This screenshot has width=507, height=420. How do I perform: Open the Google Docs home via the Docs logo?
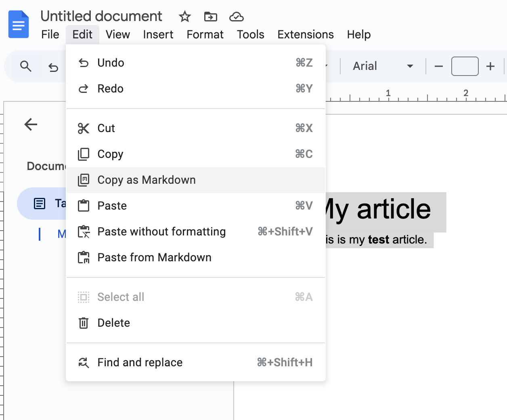[x=19, y=24]
